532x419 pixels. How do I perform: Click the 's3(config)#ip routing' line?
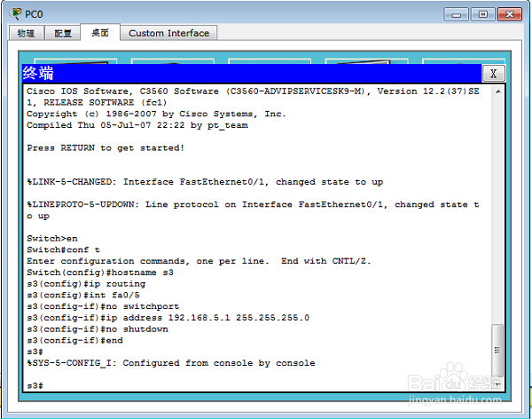coord(86,284)
